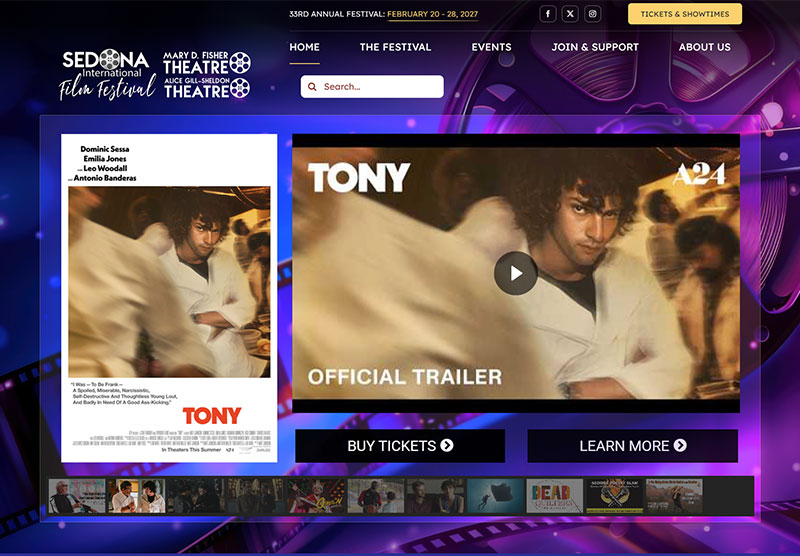Click the Alice Gill-Sheldon Theatre logo

(207, 88)
